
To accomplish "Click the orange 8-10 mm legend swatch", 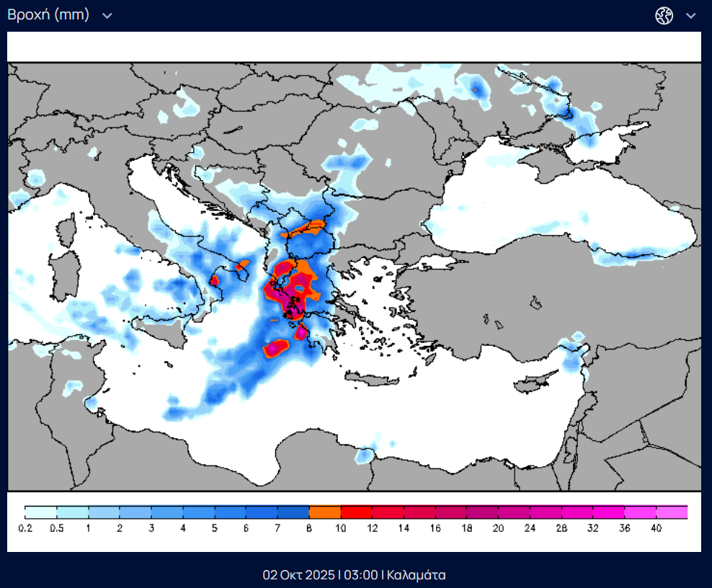I will pyautogui.click(x=324, y=512).
